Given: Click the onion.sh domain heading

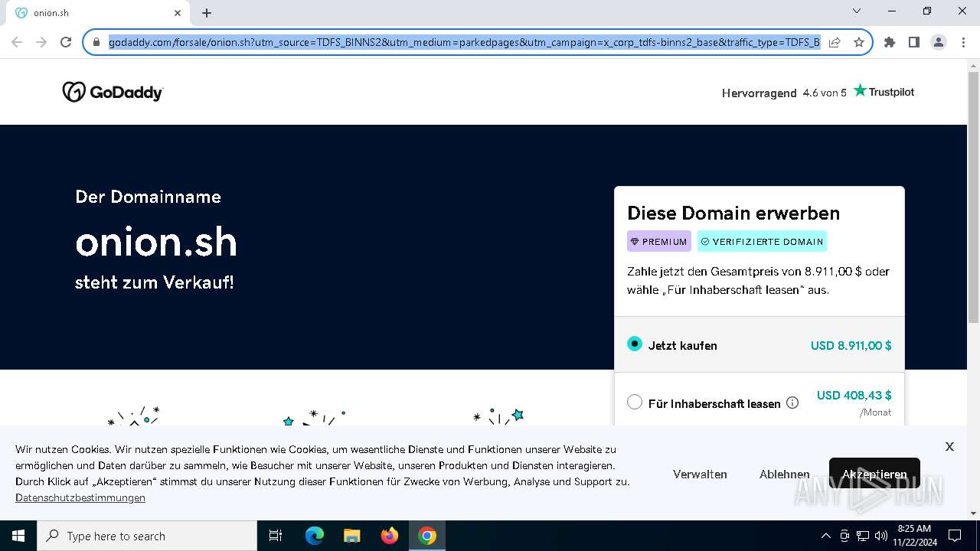Looking at the screenshot, I should (x=156, y=242).
